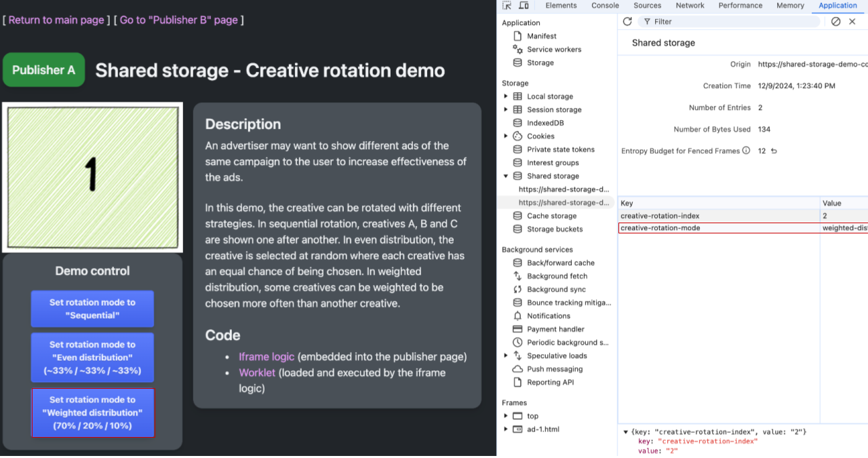Set rotation mode to Sequential
The width and height of the screenshot is (868, 458).
(92, 309)
